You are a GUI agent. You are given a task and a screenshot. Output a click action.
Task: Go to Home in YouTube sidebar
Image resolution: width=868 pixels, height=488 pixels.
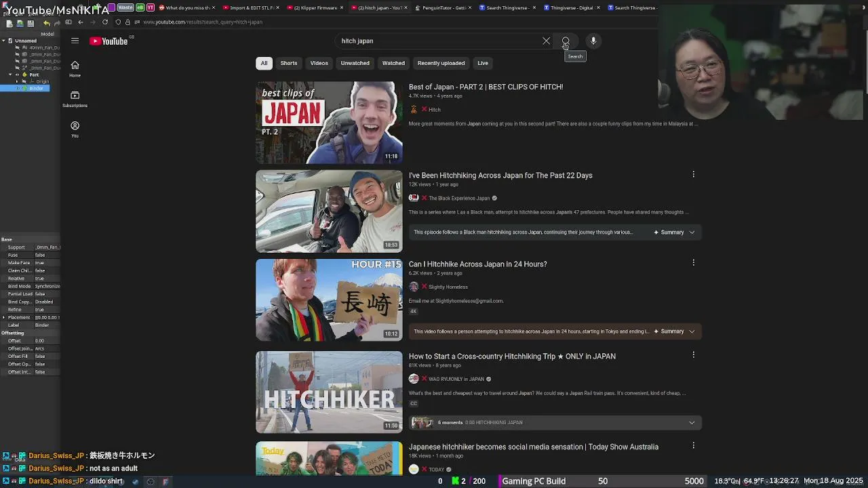75,68
